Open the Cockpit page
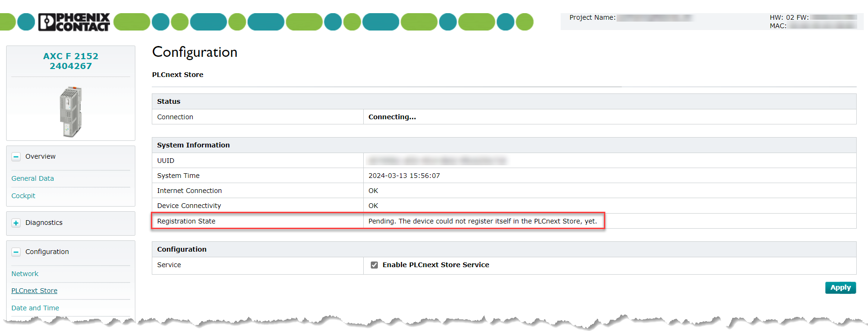 [23, 196]
